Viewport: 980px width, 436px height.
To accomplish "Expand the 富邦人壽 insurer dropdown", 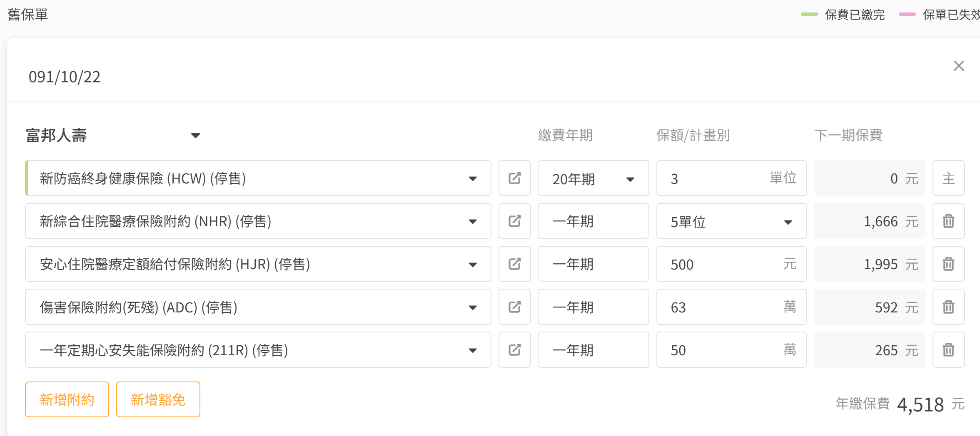I will 195,136.
